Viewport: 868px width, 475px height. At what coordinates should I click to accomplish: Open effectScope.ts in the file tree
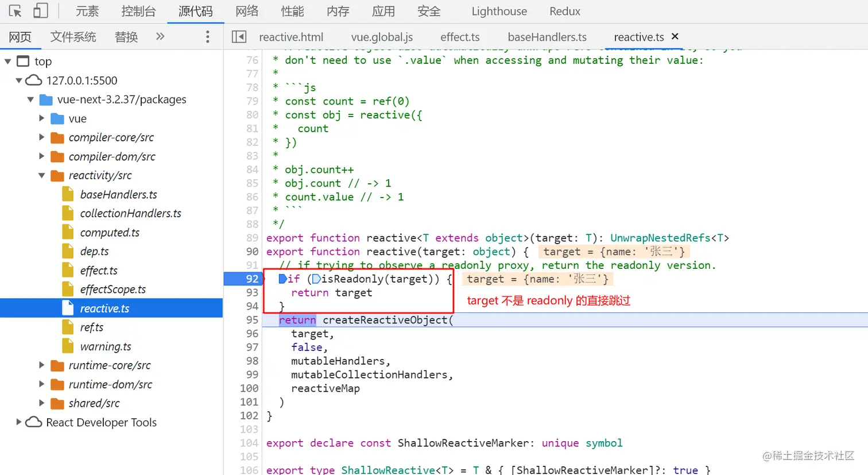click(x=113, y=289)
